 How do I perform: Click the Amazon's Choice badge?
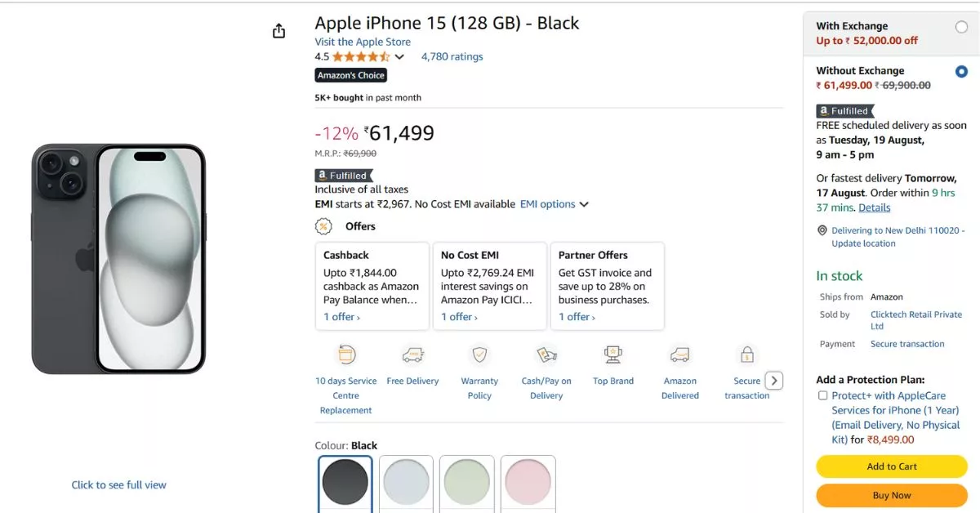pyautogui.click(x=350, y=74)
